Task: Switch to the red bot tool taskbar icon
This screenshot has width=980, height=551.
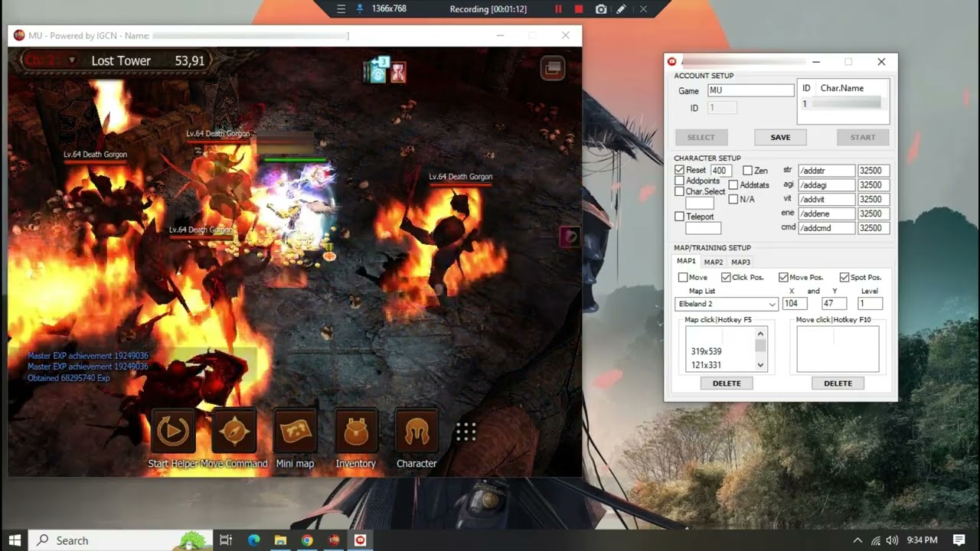Action: click(x=360, y=540)
